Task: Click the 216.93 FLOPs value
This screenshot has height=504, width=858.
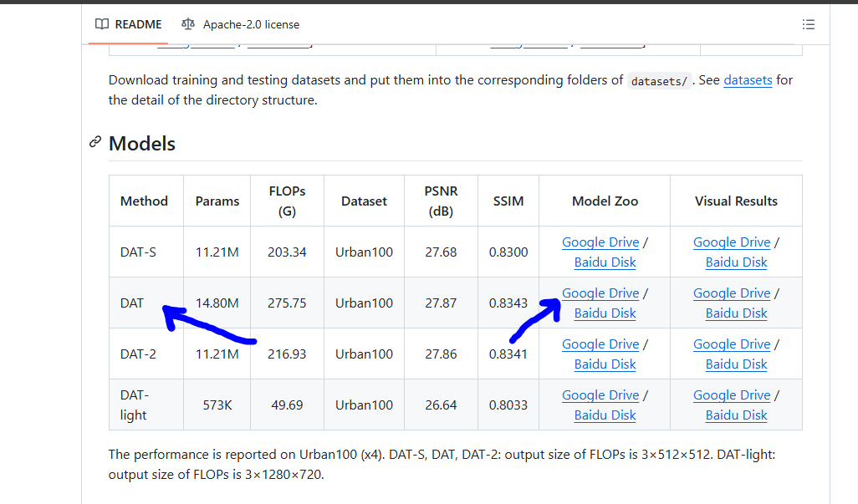Action: coord(287,354)
